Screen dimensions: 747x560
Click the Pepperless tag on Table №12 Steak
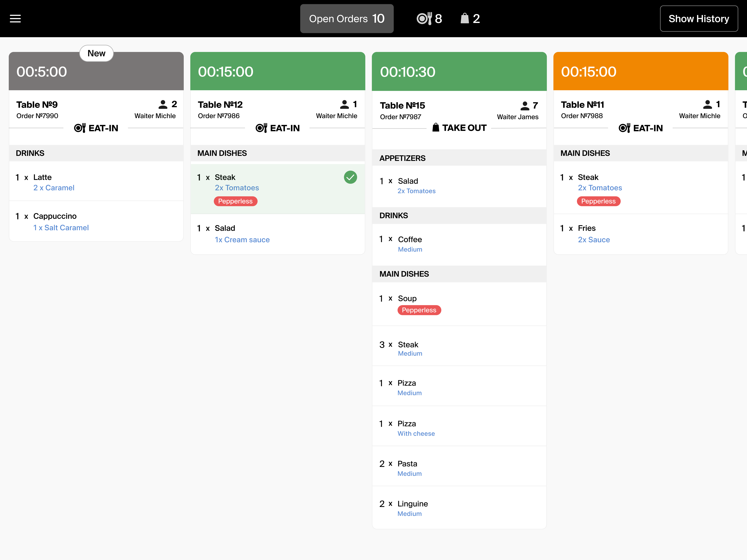click(235, 201)
